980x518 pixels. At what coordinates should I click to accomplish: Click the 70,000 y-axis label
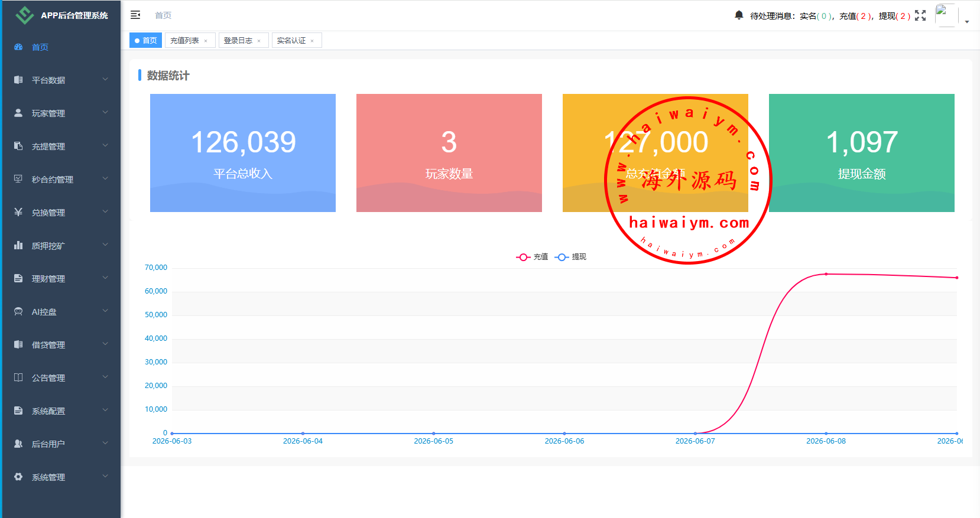tap(156, 268)
